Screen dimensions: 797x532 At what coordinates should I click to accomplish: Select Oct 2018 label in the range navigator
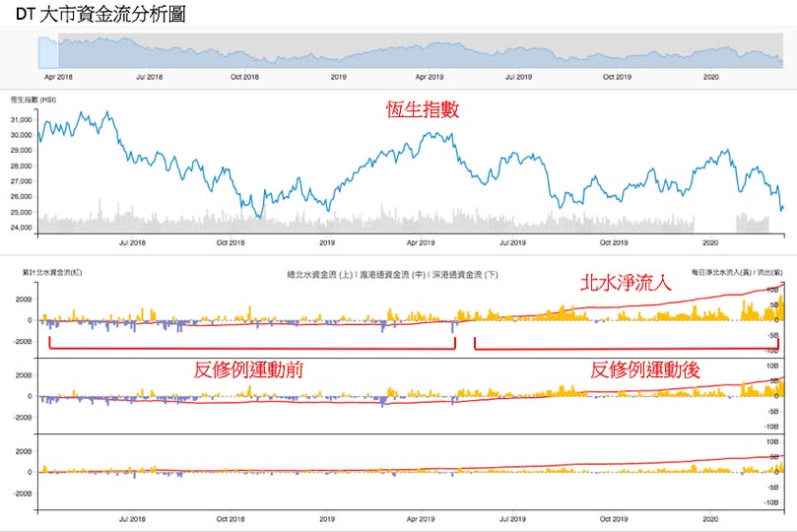(244, 77)
